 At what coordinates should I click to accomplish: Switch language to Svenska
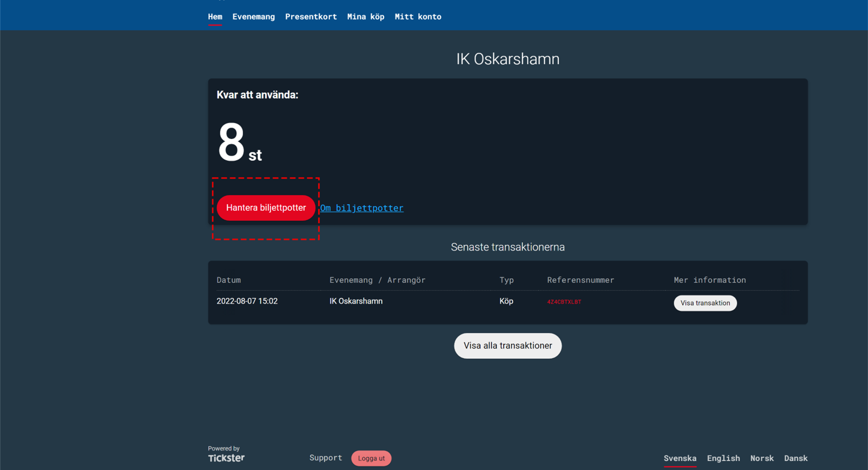(680, 459)
